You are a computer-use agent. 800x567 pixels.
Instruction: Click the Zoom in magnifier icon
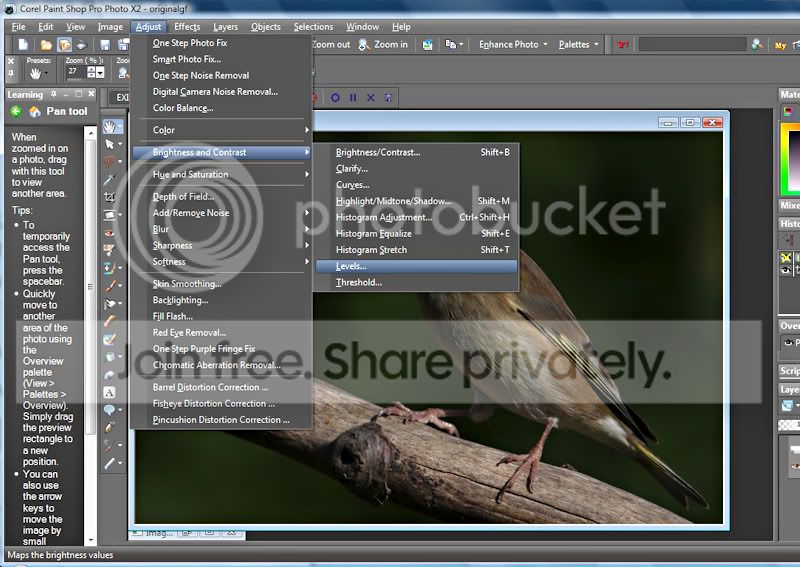[x=363, y=45]
